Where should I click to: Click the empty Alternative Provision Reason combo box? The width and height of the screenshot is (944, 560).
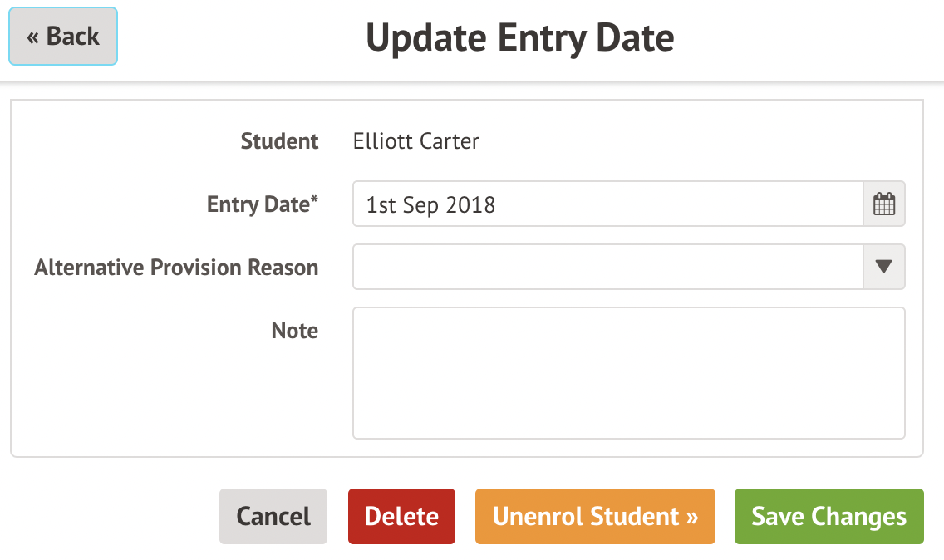608,268
